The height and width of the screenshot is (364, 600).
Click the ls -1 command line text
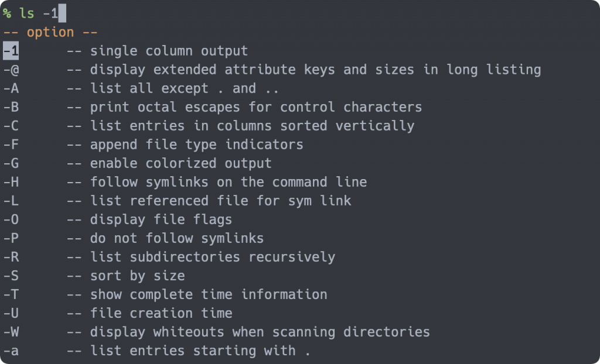[38, 13]
